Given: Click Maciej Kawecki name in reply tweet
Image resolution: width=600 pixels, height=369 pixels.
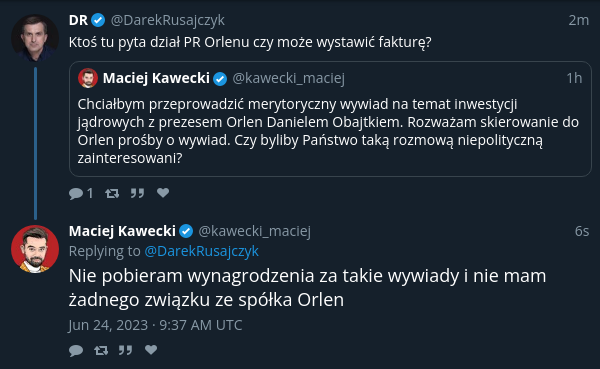Looking at the screenshot, I should click(x=122, y=231).
